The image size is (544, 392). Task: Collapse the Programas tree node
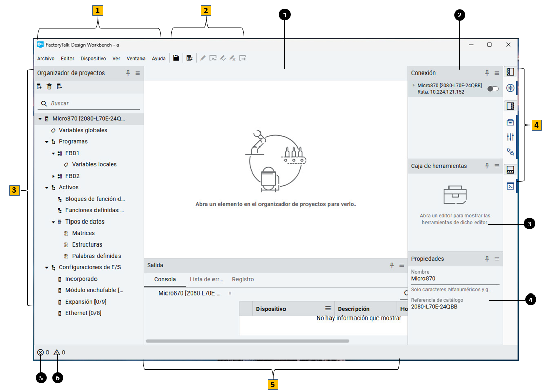coord(46,142)
